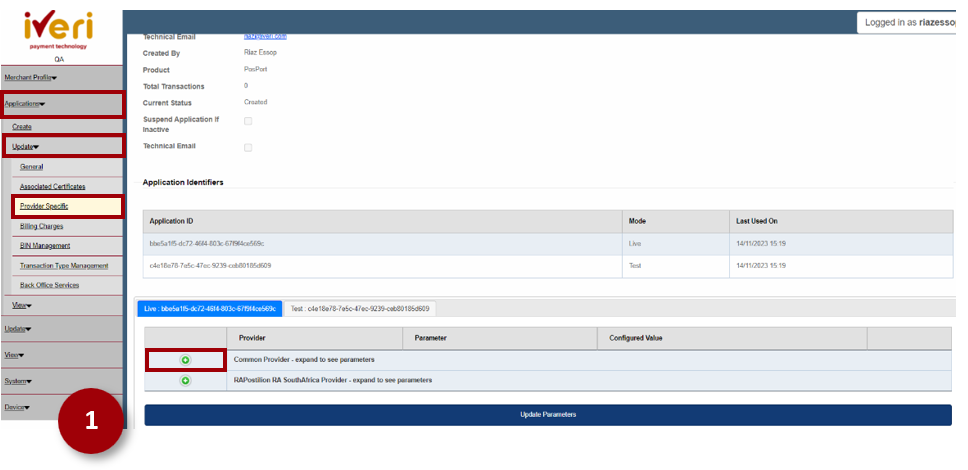
Task: Open the Billing Charges link
Action: pyautogui.click(x=41, y=226)
